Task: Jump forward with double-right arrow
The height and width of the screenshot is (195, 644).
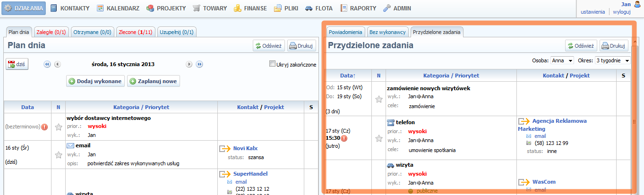Action: pos(199,64)
